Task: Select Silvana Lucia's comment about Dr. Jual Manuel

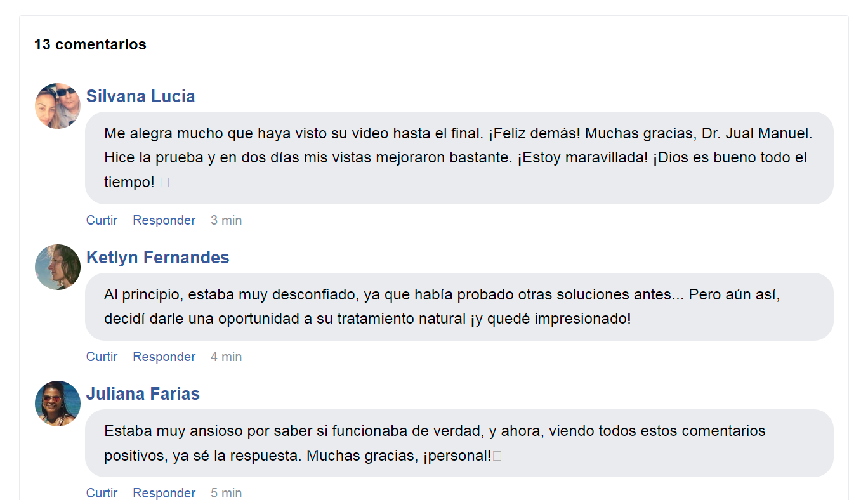Action: (x=459, y=158)
